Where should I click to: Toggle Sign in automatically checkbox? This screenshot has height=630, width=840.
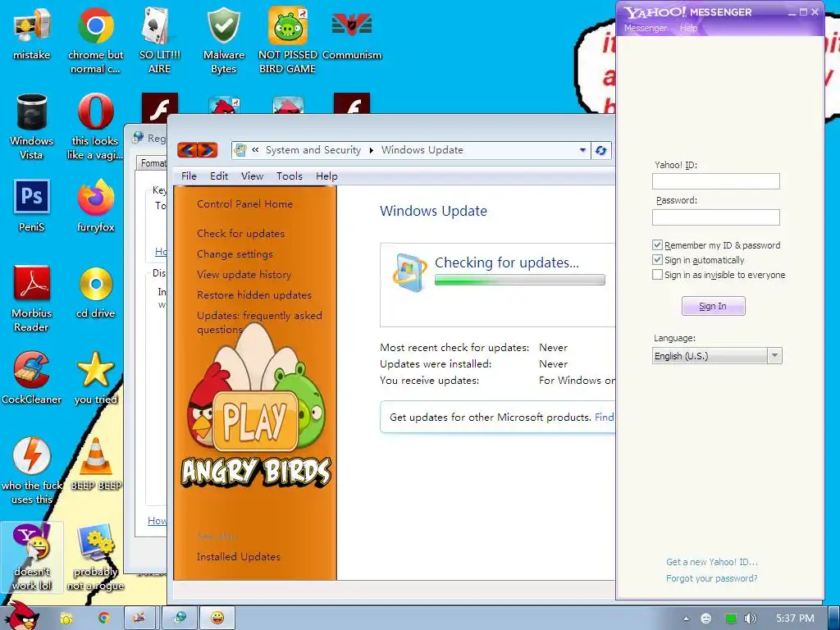657,260
